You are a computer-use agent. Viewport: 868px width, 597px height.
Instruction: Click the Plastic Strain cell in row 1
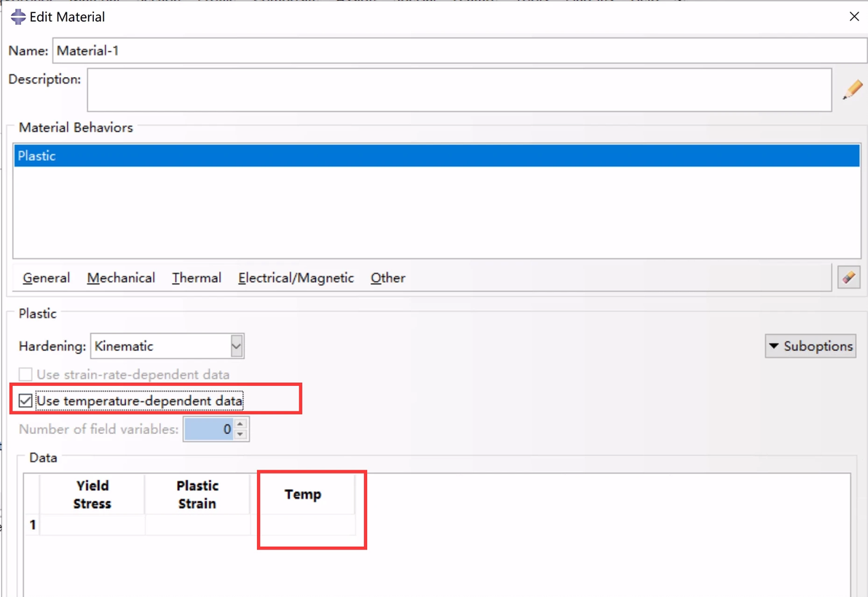[x=197, y=524]
